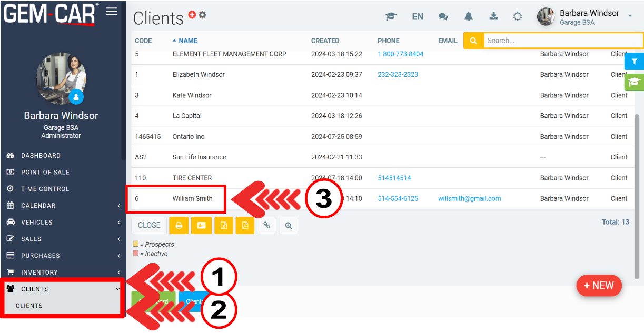Select Point of Sale in sidebar
The height and width of the screenshot is (333, 644).
pyautogui.click(x=45, y=172)
